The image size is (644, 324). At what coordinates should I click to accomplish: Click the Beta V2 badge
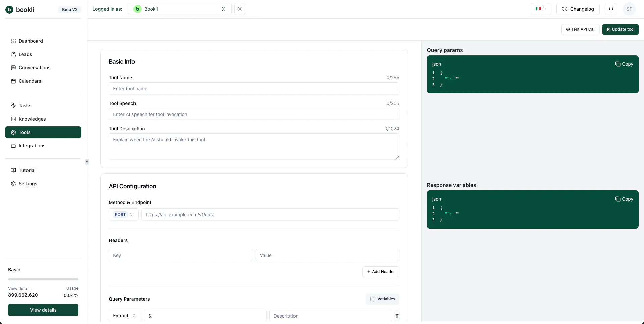pyautogui.click(x=70, y=10)
